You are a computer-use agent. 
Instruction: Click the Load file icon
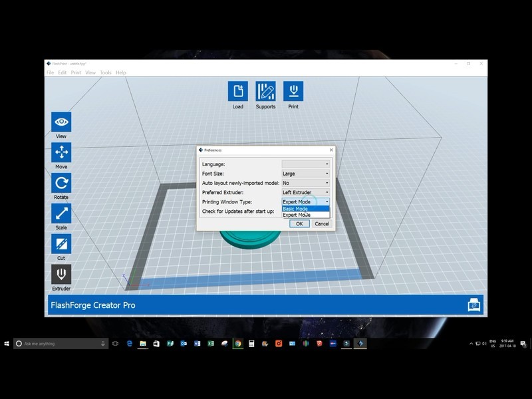[x=237, y=92]
